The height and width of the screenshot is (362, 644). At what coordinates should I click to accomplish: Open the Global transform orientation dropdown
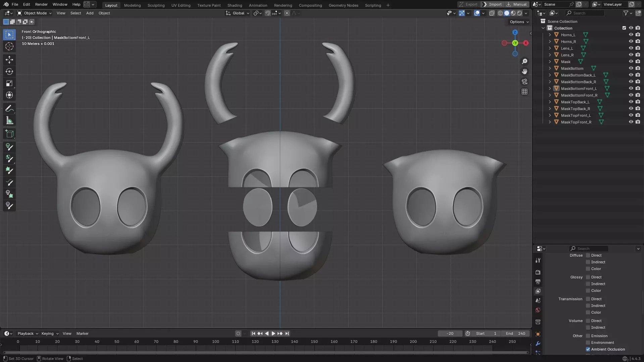click(238, 13)
